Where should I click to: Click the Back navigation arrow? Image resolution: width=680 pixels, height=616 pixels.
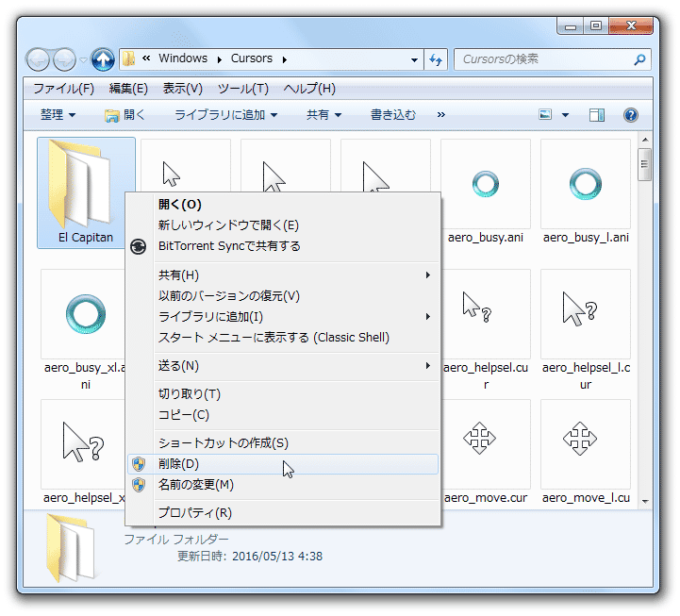(38, 59)
